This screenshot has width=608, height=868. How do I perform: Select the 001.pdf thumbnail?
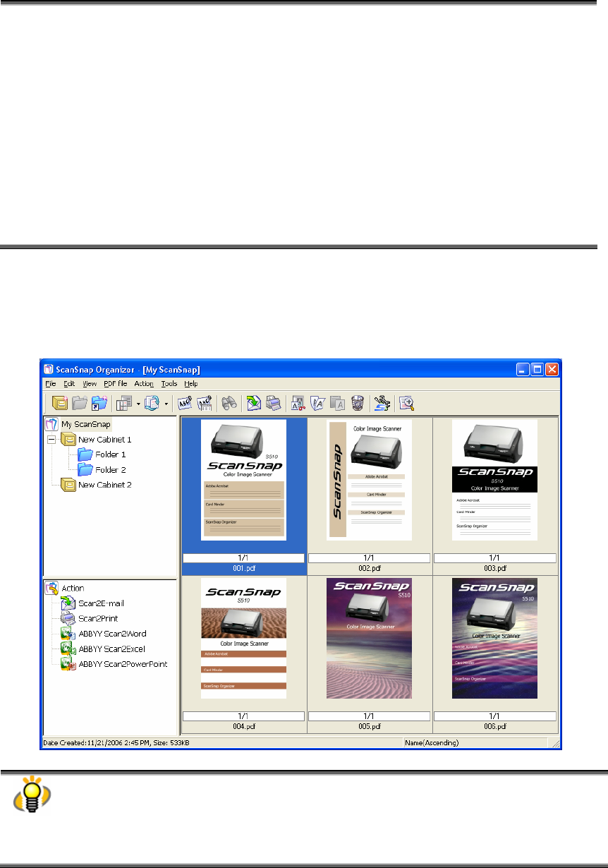[x=243, y=480]
